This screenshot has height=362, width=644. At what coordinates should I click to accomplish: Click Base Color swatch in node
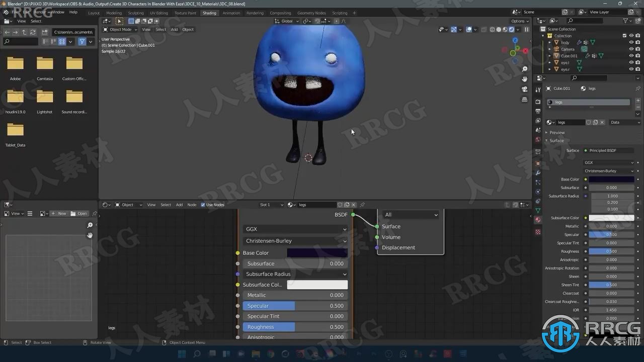[317, 253]
